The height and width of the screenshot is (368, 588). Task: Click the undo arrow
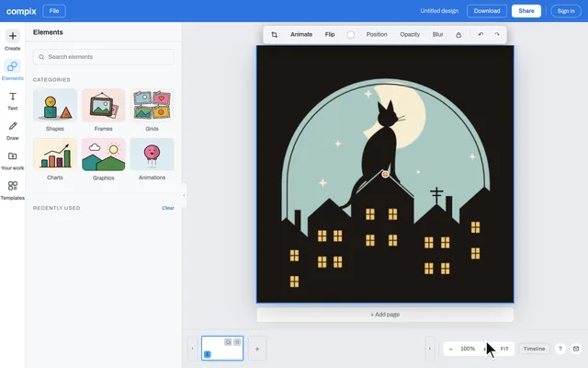pos(481,34)
